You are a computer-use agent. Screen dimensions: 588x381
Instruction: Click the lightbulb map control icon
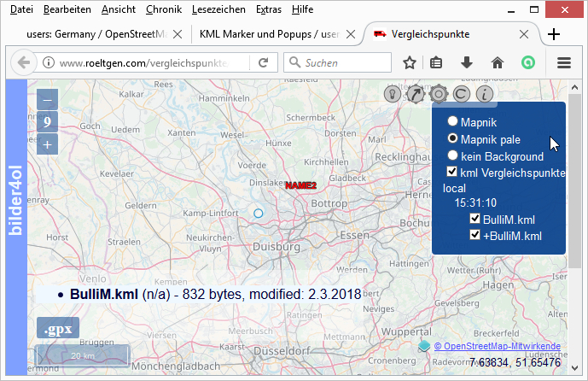coord(393,94)
